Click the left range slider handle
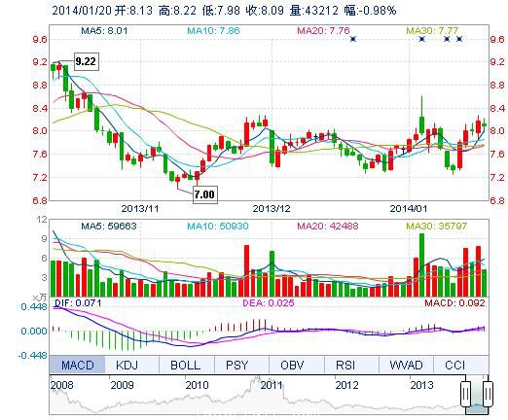The image size is (508, 420). 466,394
